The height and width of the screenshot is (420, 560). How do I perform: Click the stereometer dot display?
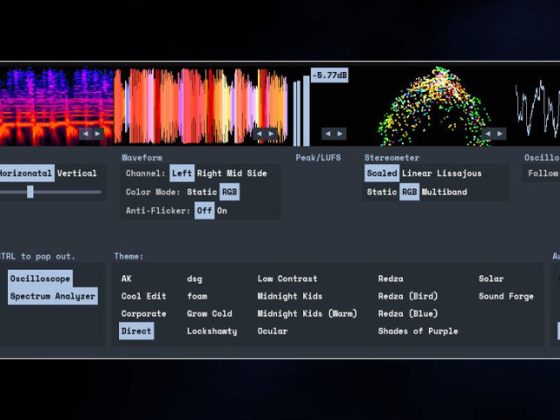(434, 106)
